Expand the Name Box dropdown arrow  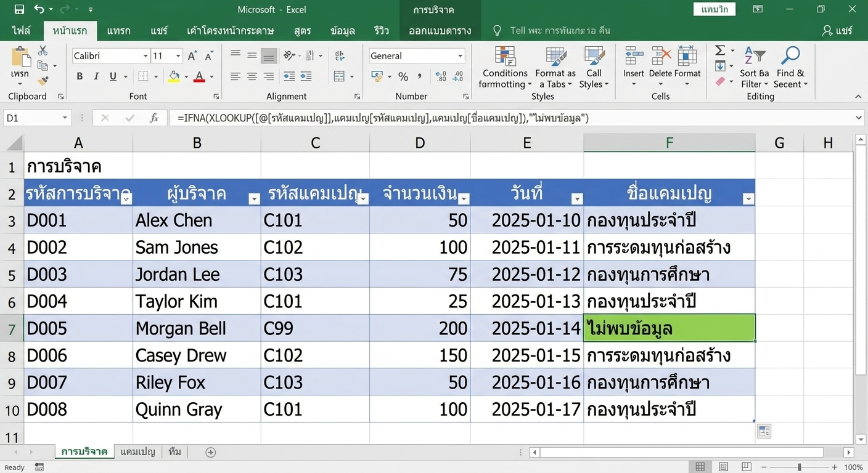[65, 118]
